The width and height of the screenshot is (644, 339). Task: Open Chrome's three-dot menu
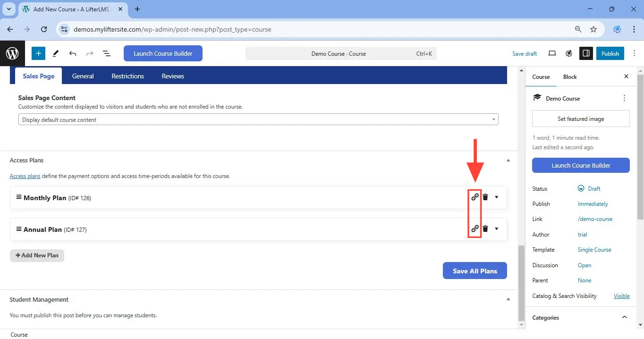coord(634,29)
